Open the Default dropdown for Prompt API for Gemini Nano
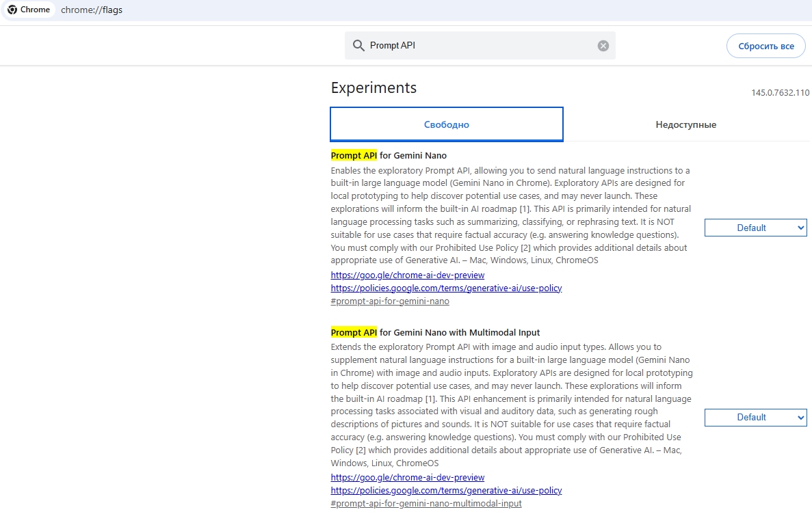The width and height of the screenshot is (812, 514). coord(755,228)
